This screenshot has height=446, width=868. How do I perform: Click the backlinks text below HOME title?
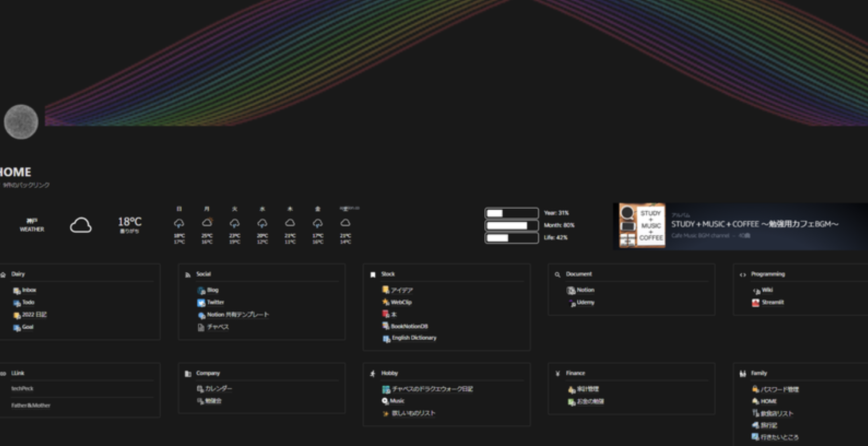(26, 185)
